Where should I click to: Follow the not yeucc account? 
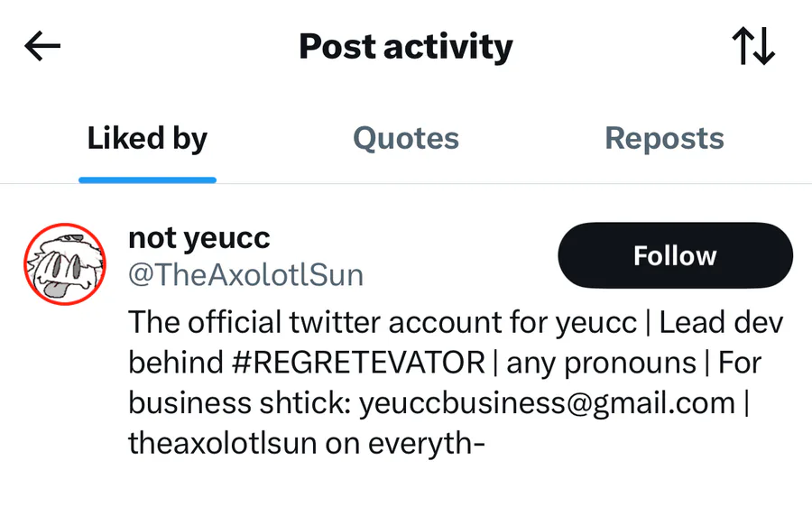point(675,255)
